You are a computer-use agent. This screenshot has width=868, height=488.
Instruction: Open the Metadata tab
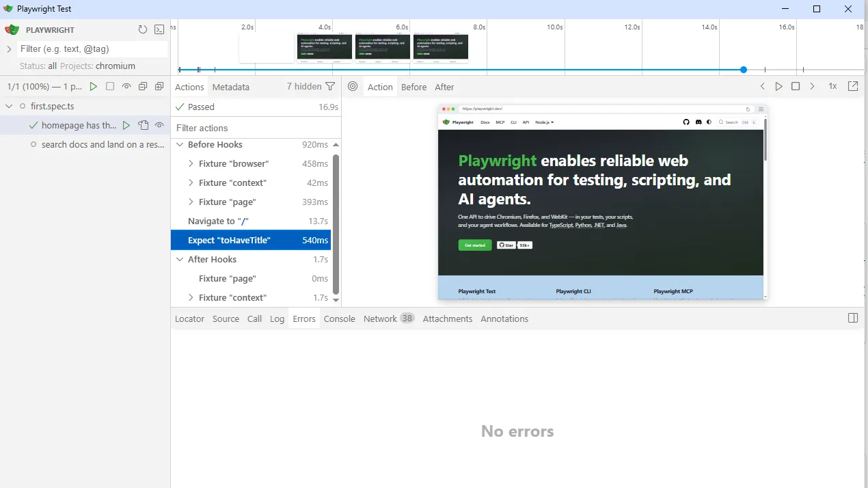click(x=231, y=87)
